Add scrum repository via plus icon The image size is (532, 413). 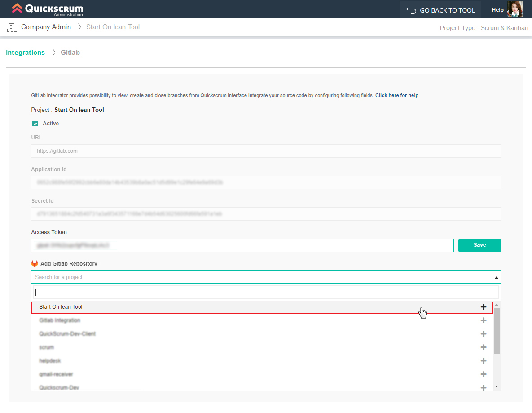pyautogui.click(x=484, y=347)
